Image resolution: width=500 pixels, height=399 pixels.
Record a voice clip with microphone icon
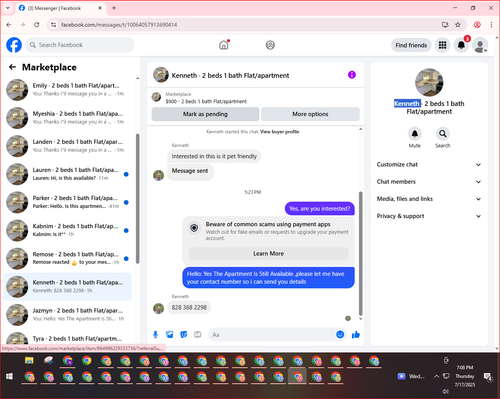155,334
